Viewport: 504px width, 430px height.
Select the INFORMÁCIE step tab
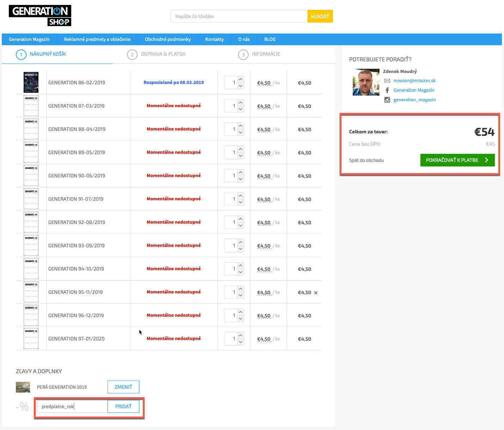(266, 54)
